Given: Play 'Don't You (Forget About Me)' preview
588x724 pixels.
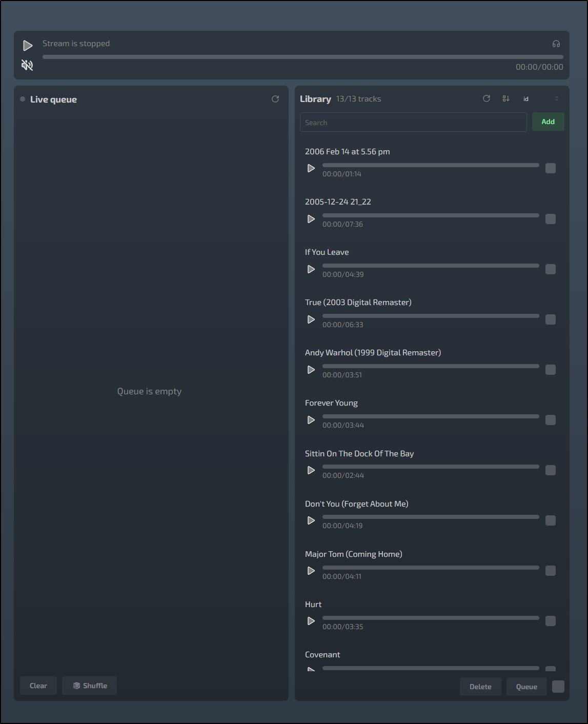Looking at the screenshot, I should click(x=311, y=520).
